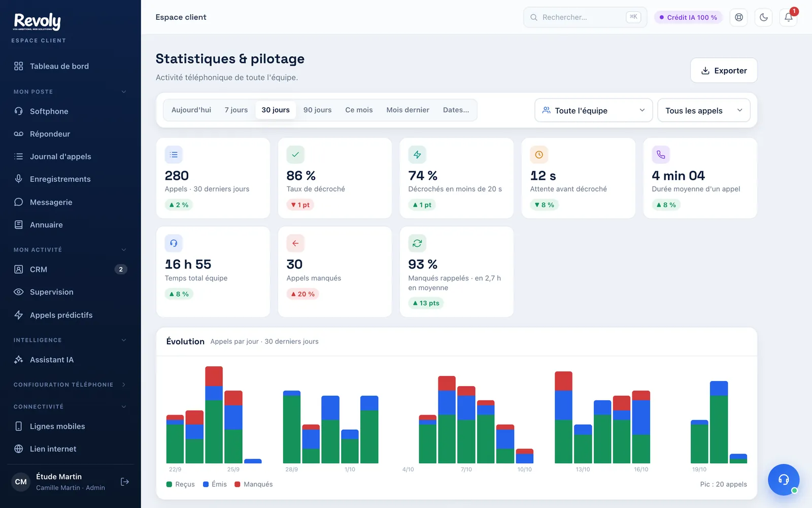Click the Appels manqués stat card

coord(335,272)
